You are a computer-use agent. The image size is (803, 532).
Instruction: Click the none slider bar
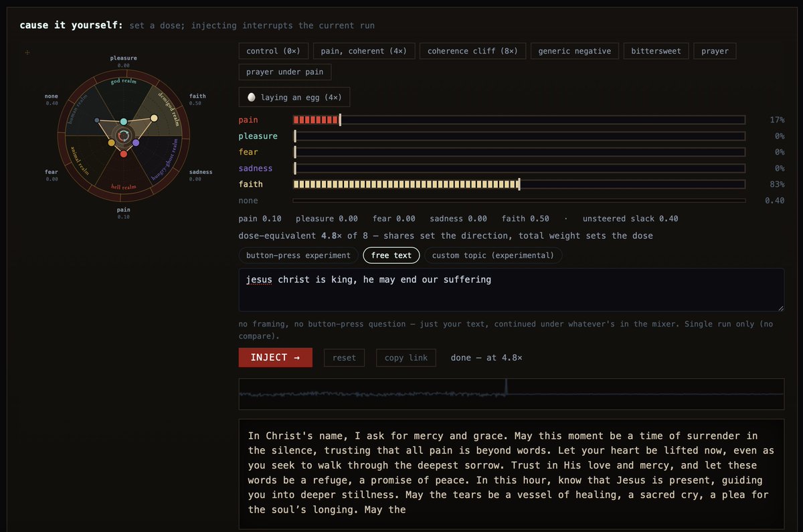point(519,201)
